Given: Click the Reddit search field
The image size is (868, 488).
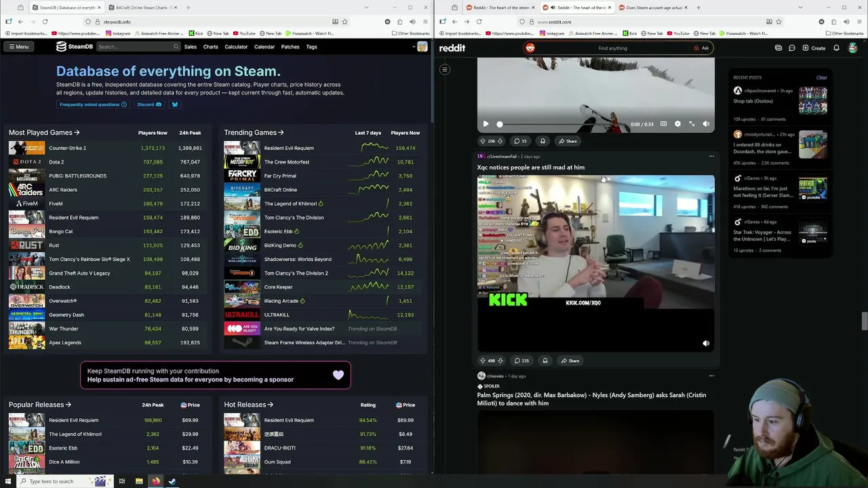Looking at the screenshot, I should [x=612, y=48].
